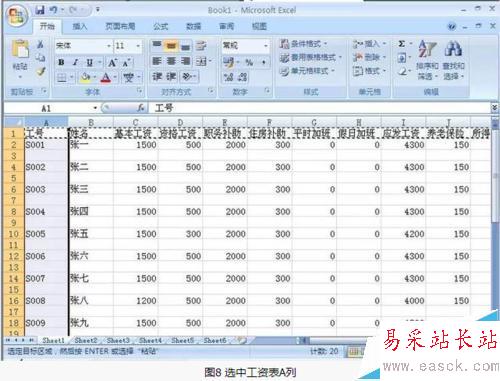
Task: Click the Merge and Center icon
Action: coord(201,61)
